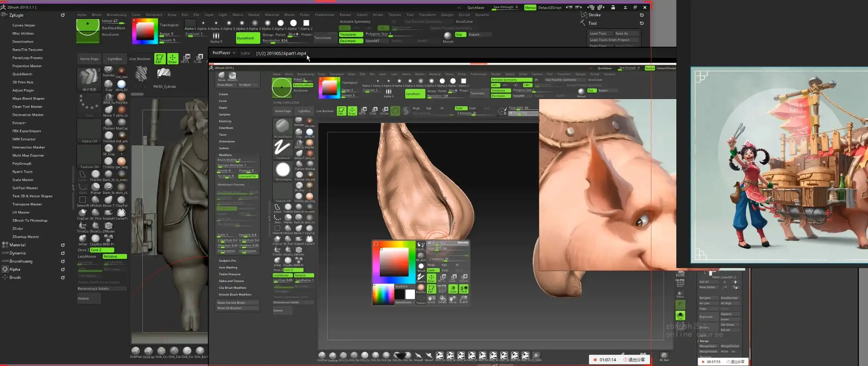
Task: Click the top color picker square
Action: click(145, 31)
